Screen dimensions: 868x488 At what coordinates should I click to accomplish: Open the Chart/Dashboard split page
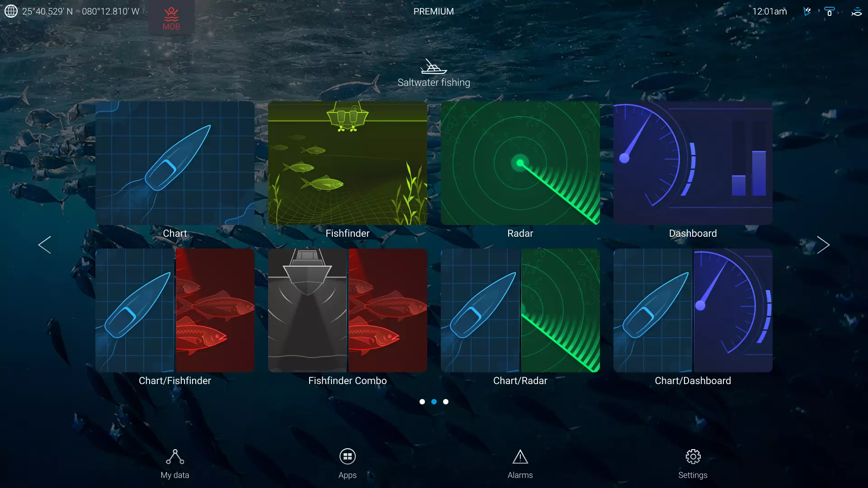coord(693,310)
